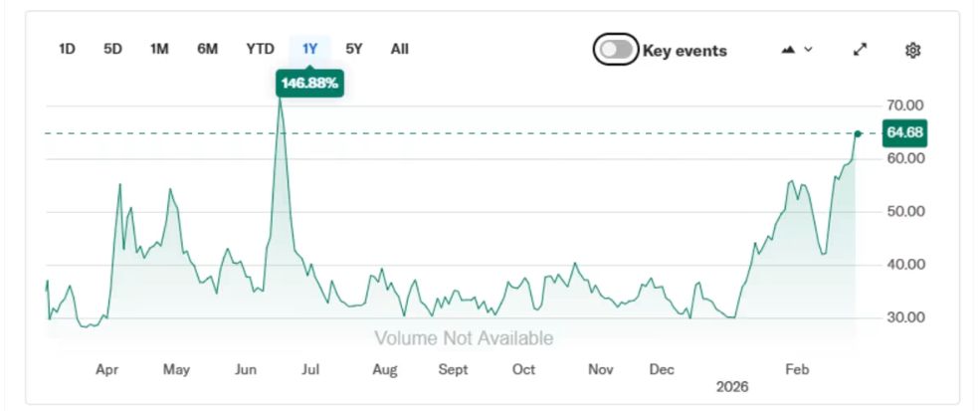Image resolution: width=980 pixels, height=411 pixels.
Task: Click the June peak on chart line
Action: point(281,101)
